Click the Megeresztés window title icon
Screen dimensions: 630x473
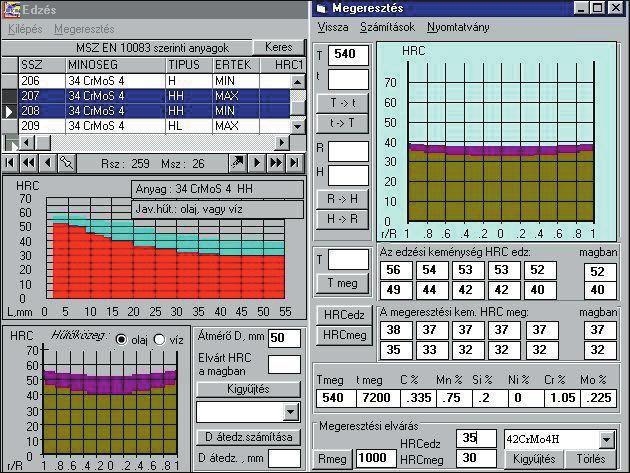tap(321, 8)
